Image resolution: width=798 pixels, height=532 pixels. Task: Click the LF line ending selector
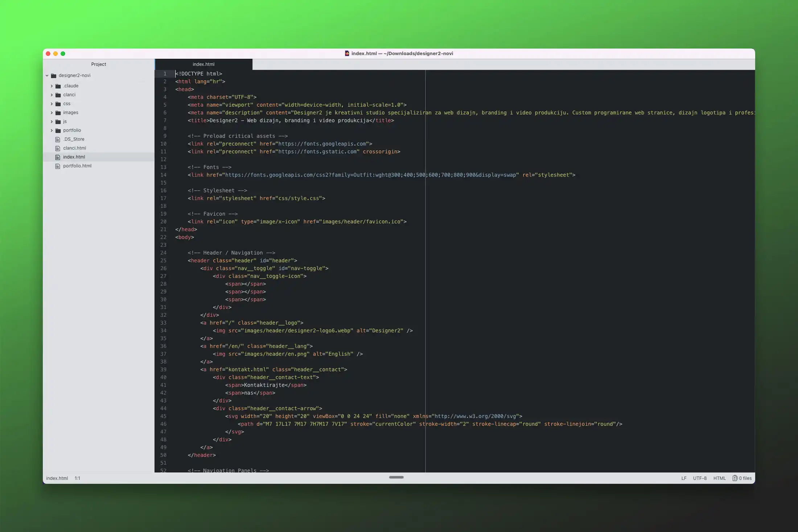pyautogui.click(x=683, y=478)
